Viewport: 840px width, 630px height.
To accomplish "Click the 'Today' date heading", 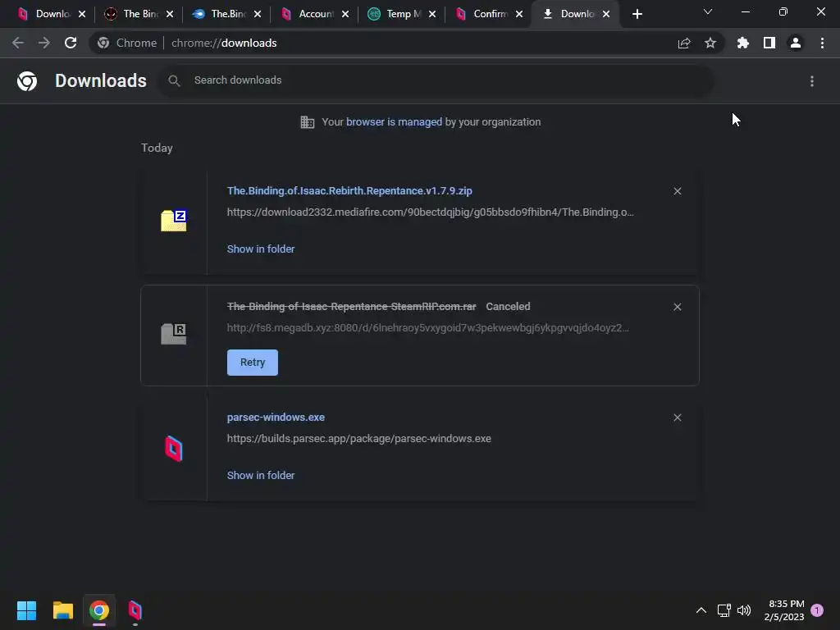I will [157, 148].
